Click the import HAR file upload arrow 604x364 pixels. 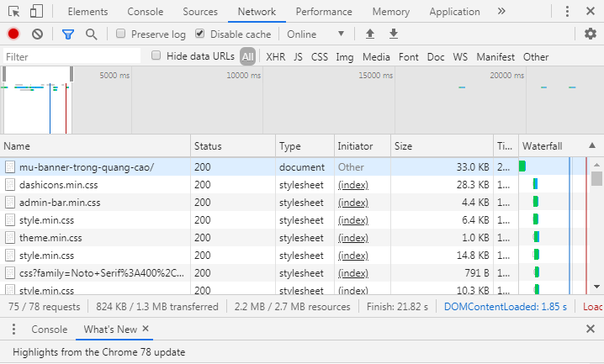(x=370, y=34)
